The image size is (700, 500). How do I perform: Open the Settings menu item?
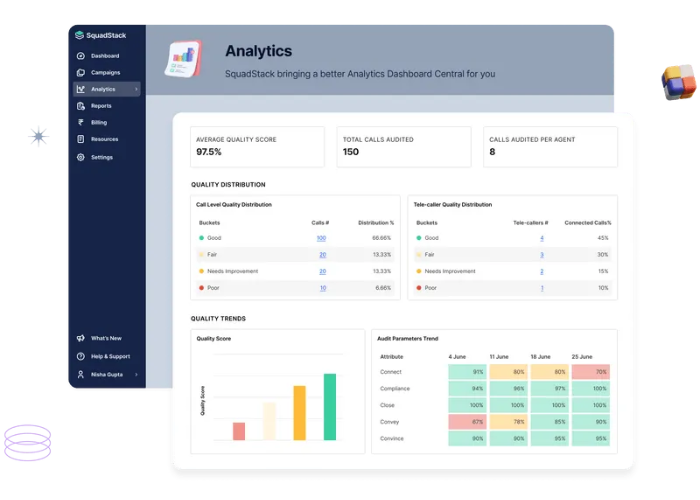click(102, 157)
